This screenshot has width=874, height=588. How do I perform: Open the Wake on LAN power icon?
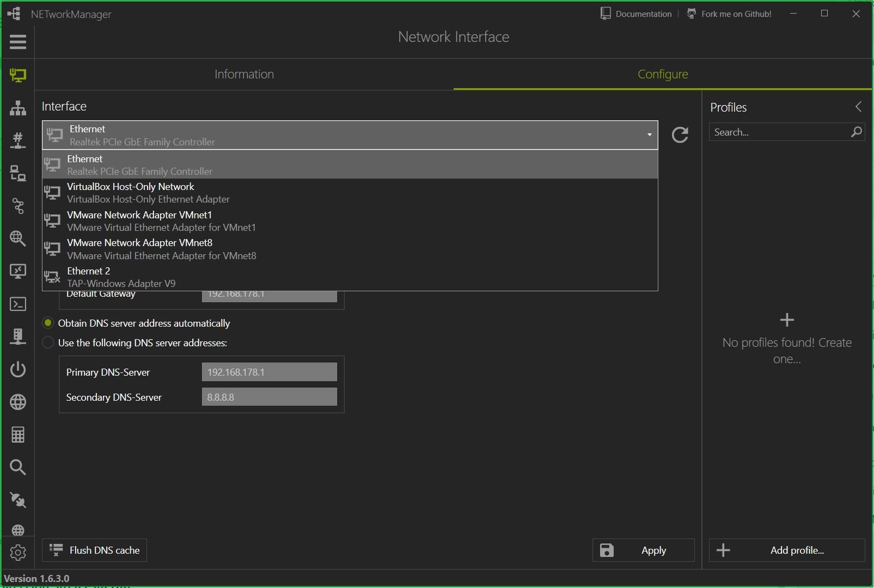pyautogui.click(x=17, y=369)
